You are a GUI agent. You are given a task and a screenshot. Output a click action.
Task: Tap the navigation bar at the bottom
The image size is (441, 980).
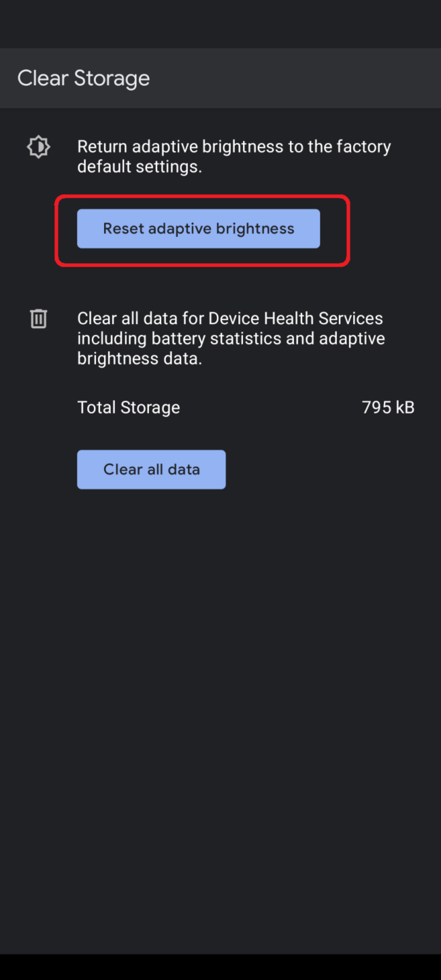220,966
